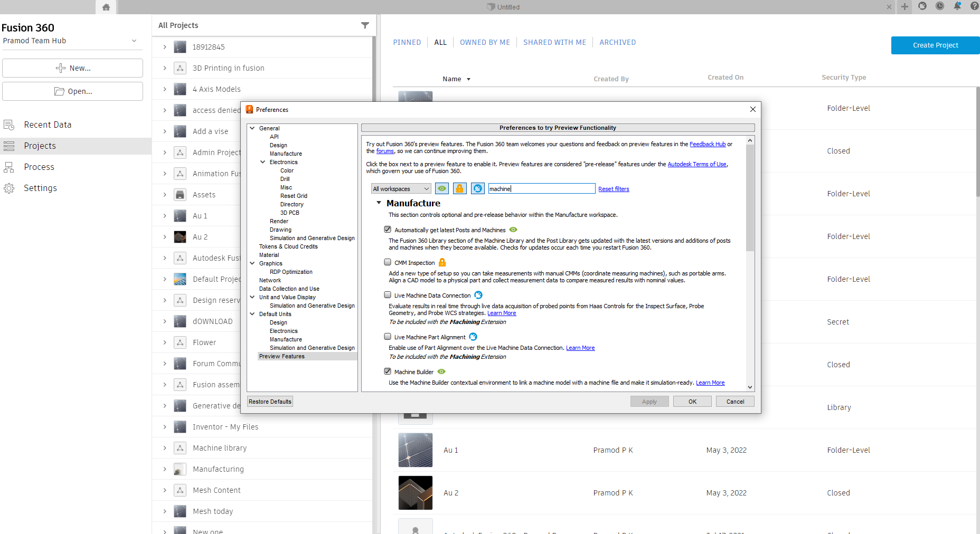Click lock icon next to CMM Inspection
Image resolution: width=980 pixels, height=534 pixels.
click(442, 262)
